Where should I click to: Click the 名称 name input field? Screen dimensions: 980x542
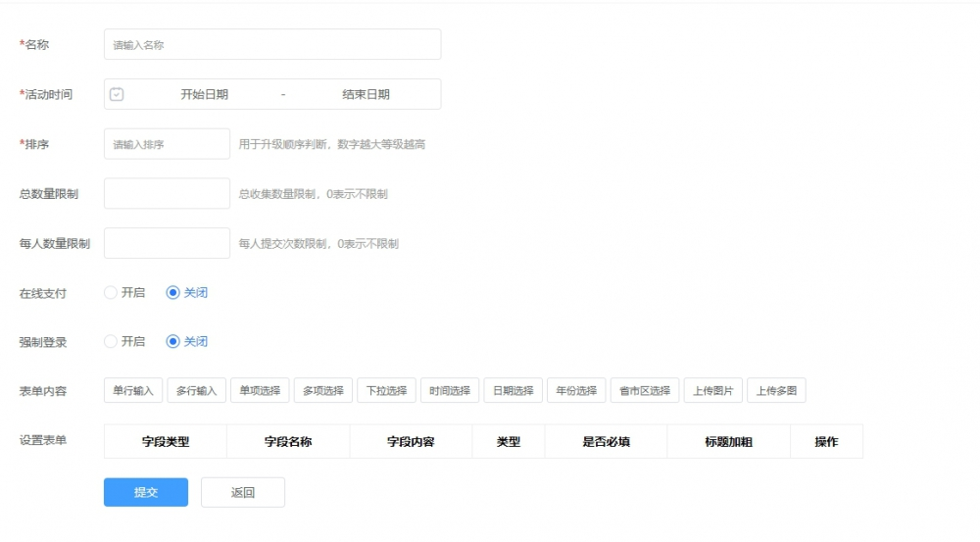pyautogui.click(x=271, y=44)
